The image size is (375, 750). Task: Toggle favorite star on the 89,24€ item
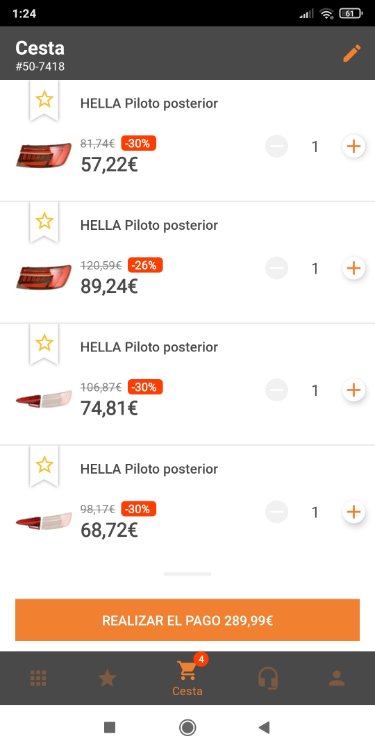click(44, 221)
